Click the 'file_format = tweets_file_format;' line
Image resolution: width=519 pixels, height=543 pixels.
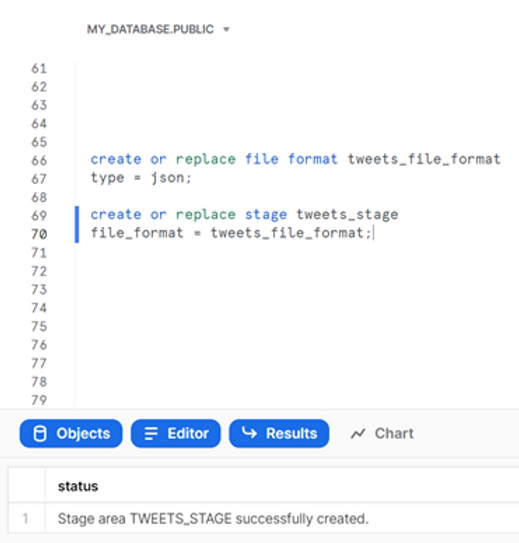point(231,233)
